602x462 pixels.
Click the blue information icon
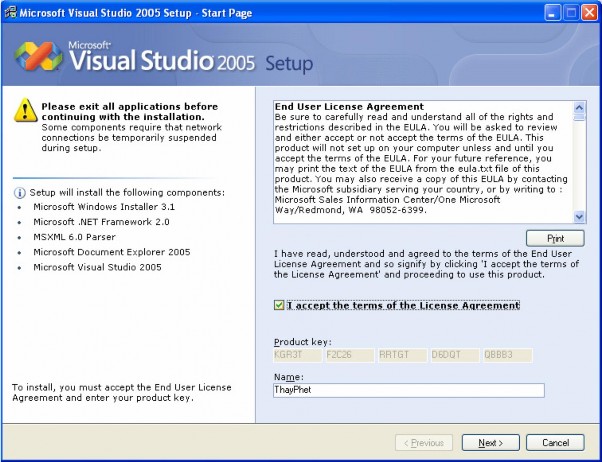coord(20,193)
